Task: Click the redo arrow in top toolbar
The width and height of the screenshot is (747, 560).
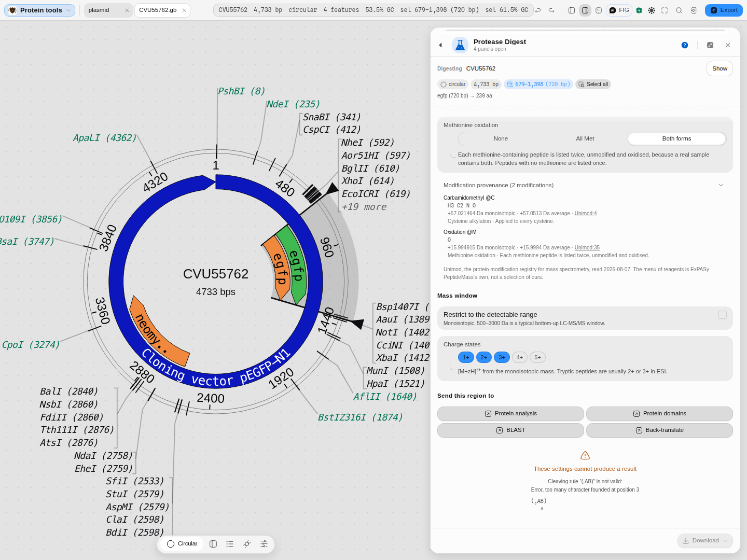Action: coord(551,10)
